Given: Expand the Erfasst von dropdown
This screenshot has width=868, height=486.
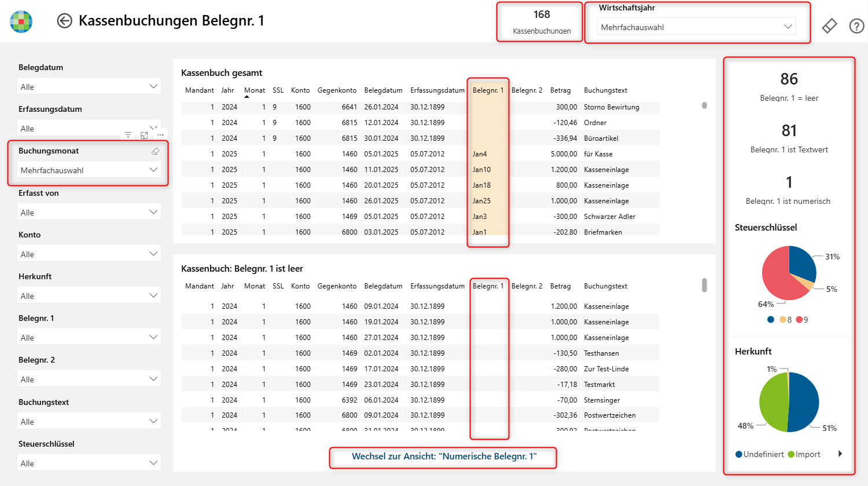Looking at the screenshot, I should (x=89, y=212).
